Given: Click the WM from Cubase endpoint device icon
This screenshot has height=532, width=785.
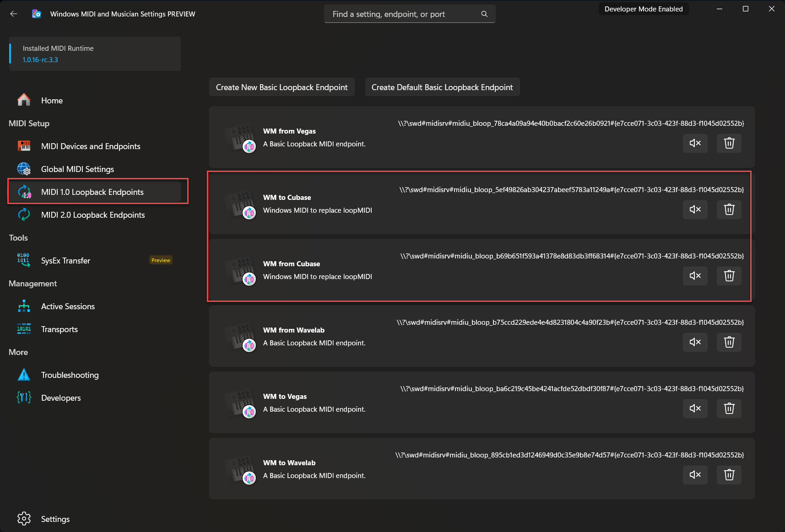Looking at the screenshot, I should [x=241, y=271].
